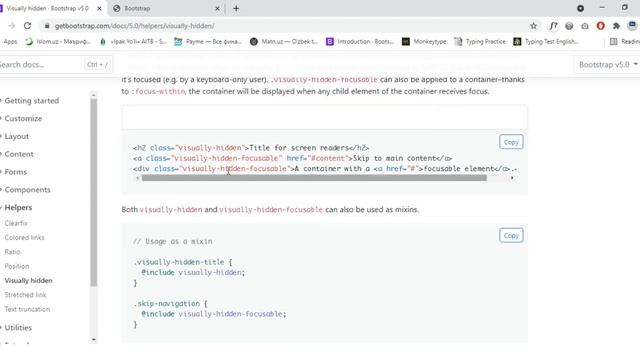The image size is (640, 360).
Task: Go to the Text truncation helper page
Action: 27,309
